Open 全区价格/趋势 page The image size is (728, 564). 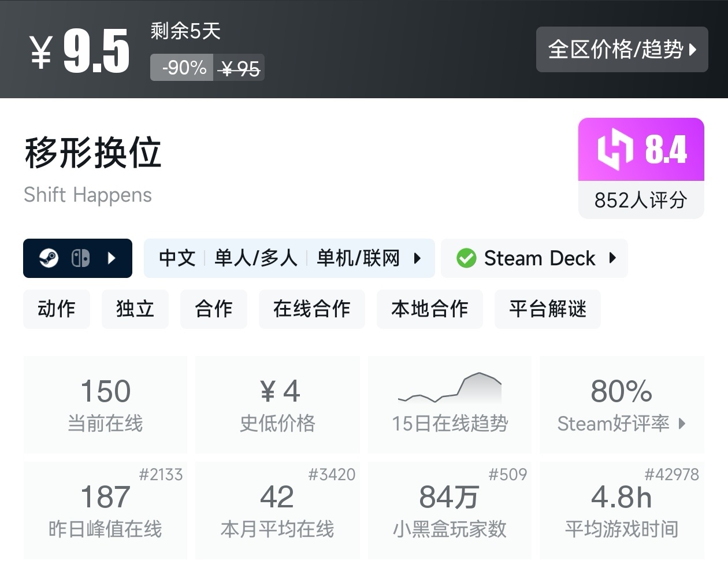(622, 50)
